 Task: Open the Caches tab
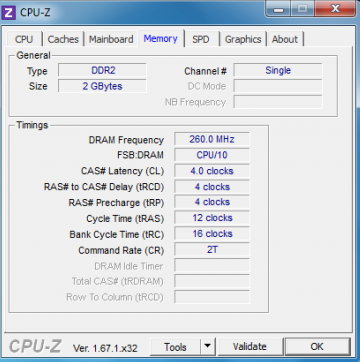(63, 39)
